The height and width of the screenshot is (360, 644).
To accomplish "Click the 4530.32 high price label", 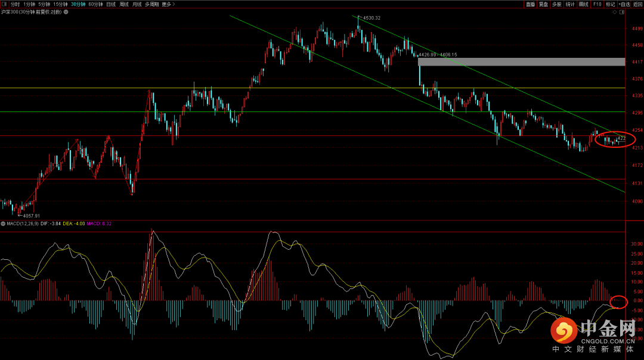I will click(371, 18).
